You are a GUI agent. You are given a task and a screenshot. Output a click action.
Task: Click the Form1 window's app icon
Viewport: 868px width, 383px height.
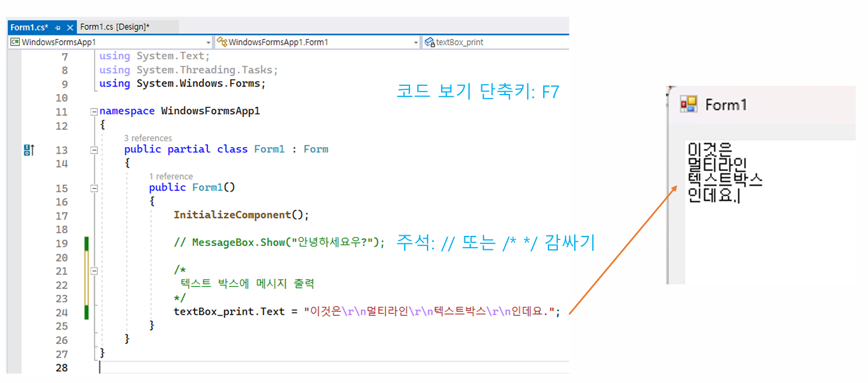pos(689,105)
